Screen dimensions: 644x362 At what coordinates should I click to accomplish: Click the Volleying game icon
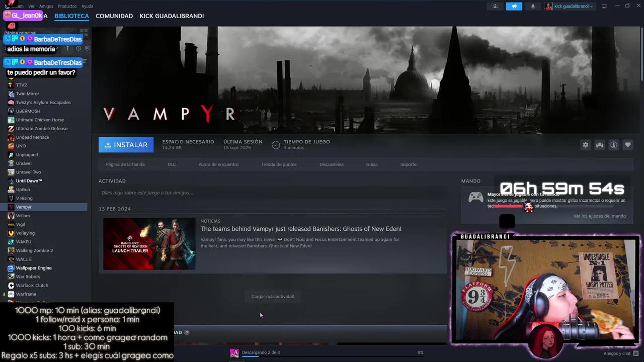coord(11,233)
